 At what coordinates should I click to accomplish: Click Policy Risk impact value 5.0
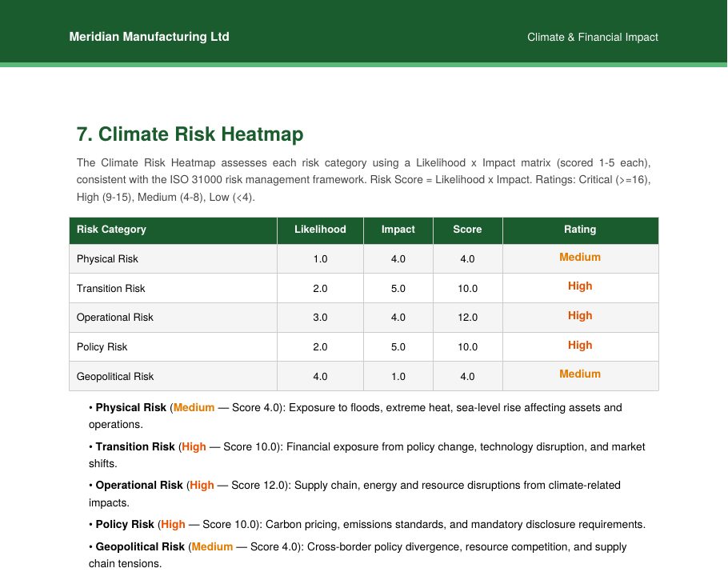point(398,347)
